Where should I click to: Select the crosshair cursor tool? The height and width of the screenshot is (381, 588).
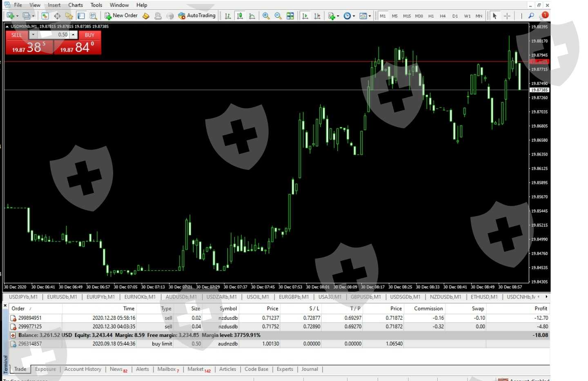tap(507, 16)
